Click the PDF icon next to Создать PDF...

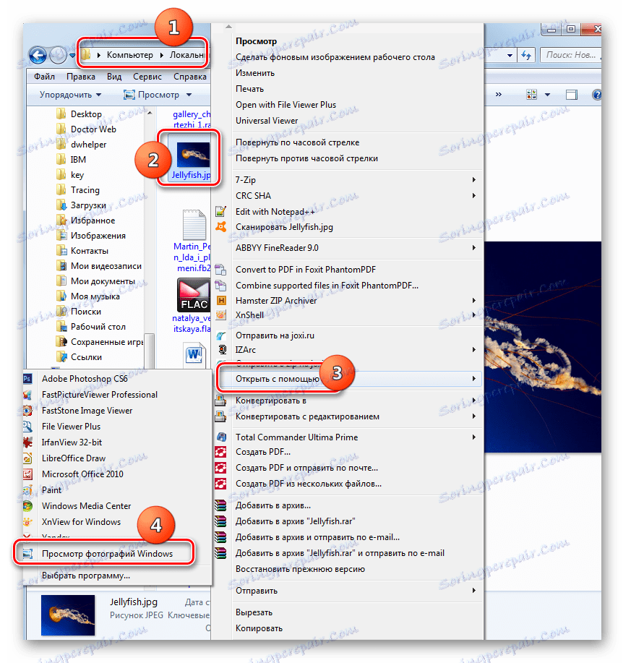coord(220,452)
